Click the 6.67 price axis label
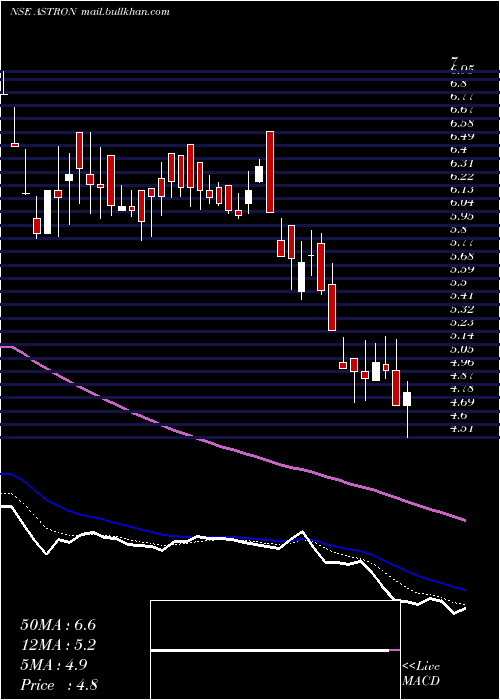The width and height of the screenshot is (500, 700). click(x=462, y=110)
